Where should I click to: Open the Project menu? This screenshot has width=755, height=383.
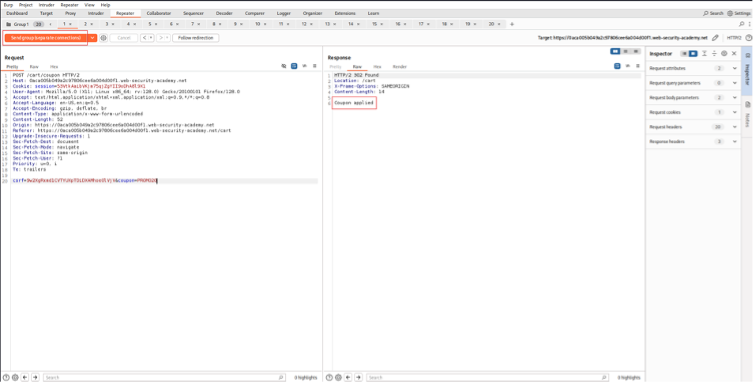click(x=26, y=5)
